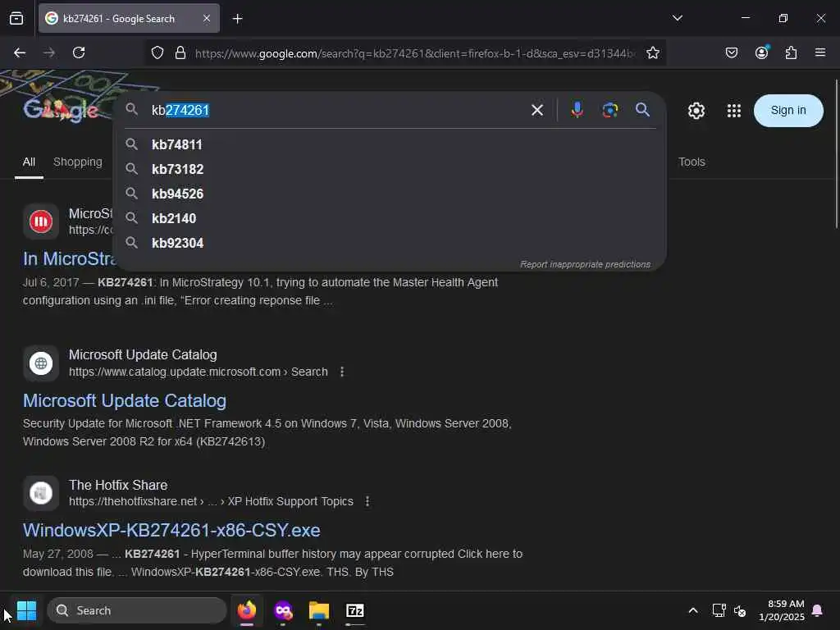Viewport: 840px width, 630px height.
Task: Open the extensions puzzle icon
Action: pos(792,52)
